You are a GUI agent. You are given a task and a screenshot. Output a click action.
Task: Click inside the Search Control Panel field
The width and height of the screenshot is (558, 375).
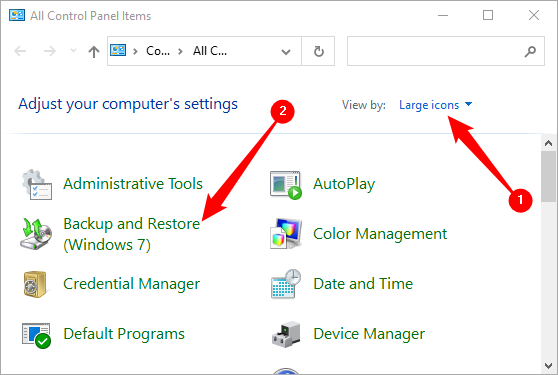[x=446, y=51]
